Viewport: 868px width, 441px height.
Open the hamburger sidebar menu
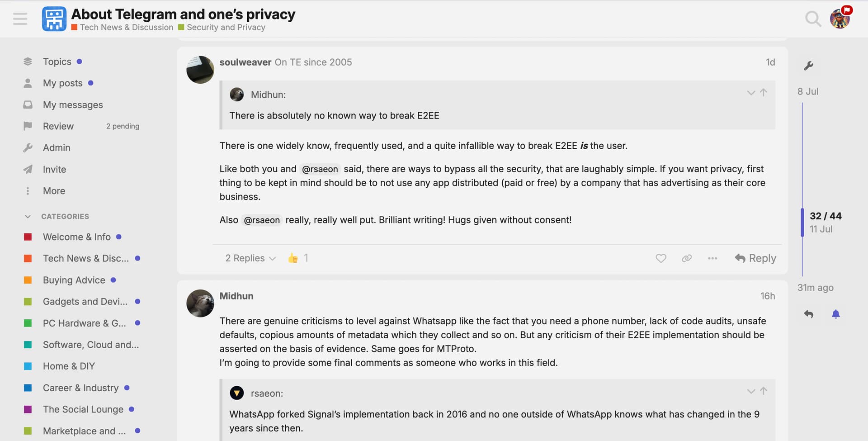[20, 19]
